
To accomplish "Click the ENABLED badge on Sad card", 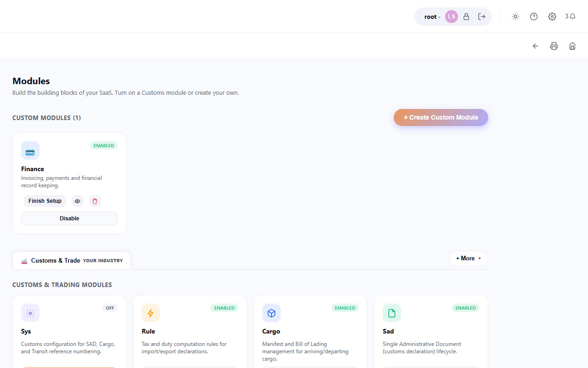I will (x=466, y=308).
